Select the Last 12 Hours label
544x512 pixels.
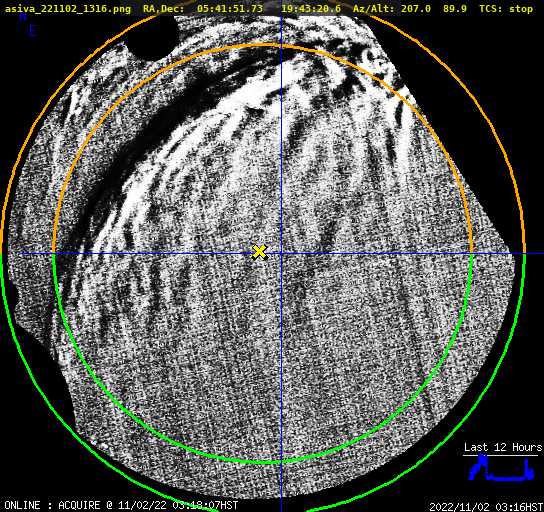click(x=503, y=447)
